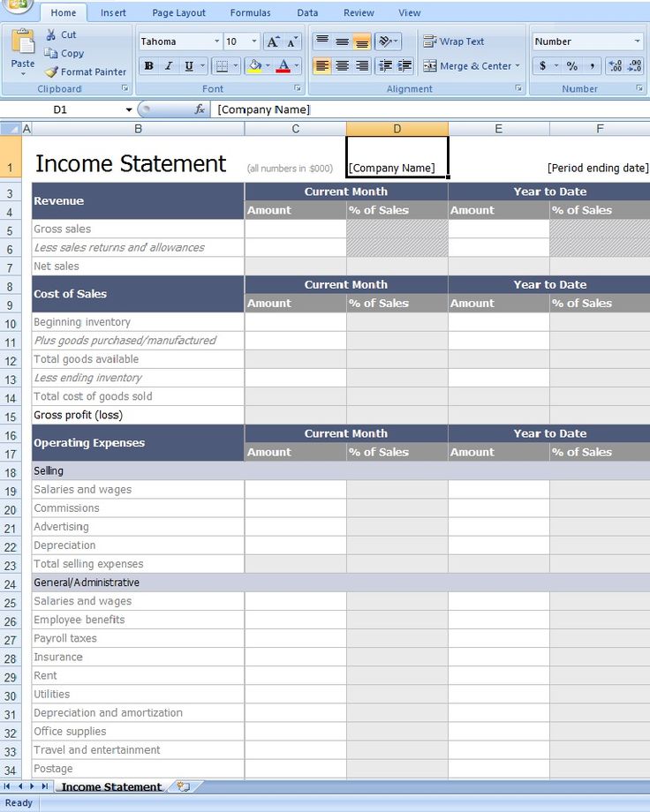Open the Office Button menu
This screenshot has height=812, width=650.
coord(18,5)
